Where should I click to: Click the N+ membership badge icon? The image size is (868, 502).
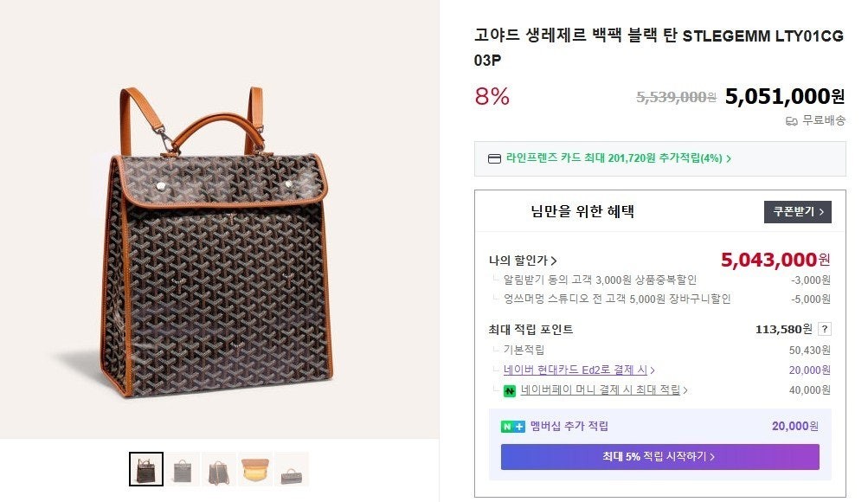tap(513, 426)
